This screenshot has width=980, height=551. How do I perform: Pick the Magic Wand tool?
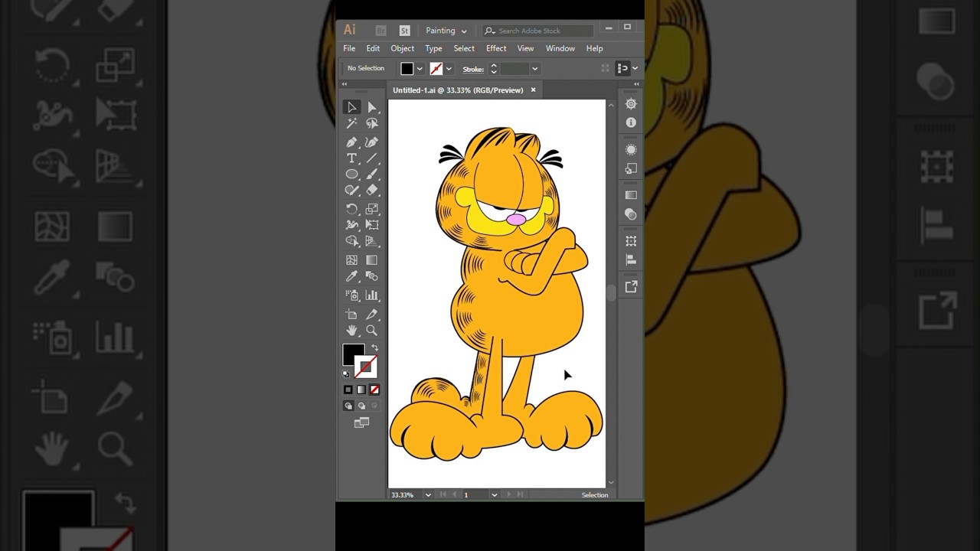[x=351, y=123]
